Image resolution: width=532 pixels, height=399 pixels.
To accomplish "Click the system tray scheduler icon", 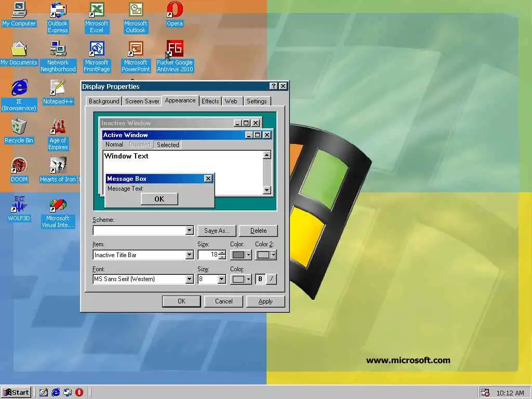I will 485,393.
